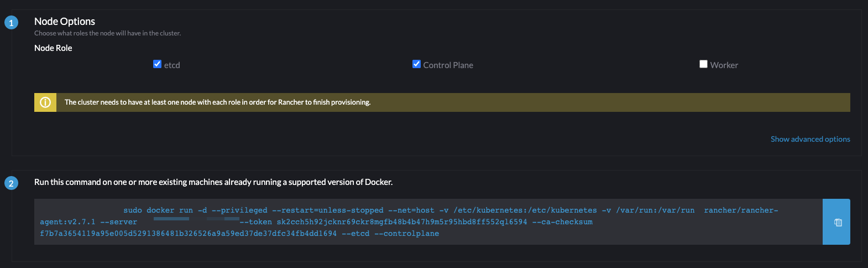This screenshot has width=868, height=268.
Task: Copy the docker command to clipboard
Action: (x=837, y=222)
